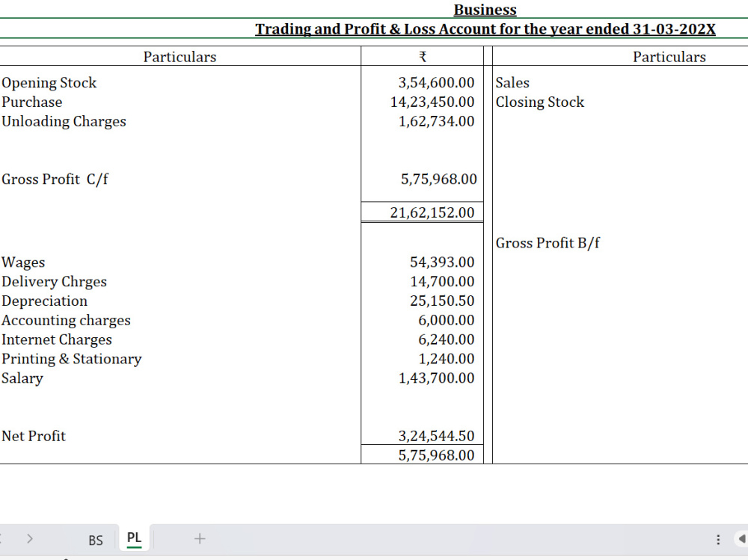The height and width of the screenshot is (560, 748).
Task: Click the Closing Stock label cell
Action: [x=539, y=102]
